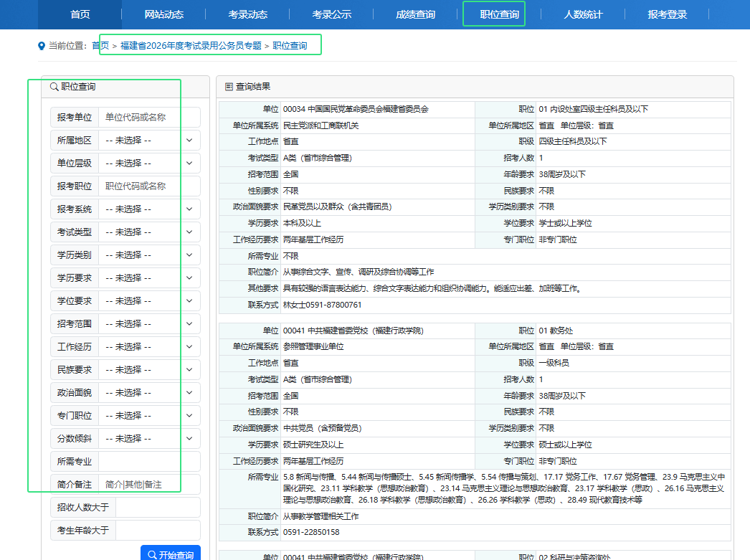Open the 报考登录 navigation item
Viewport: 750px width, 560px height.
(667, 14)
